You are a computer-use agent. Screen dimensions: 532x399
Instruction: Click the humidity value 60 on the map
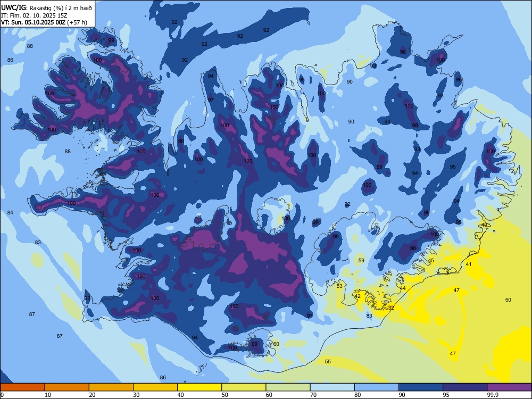(276, 344)
